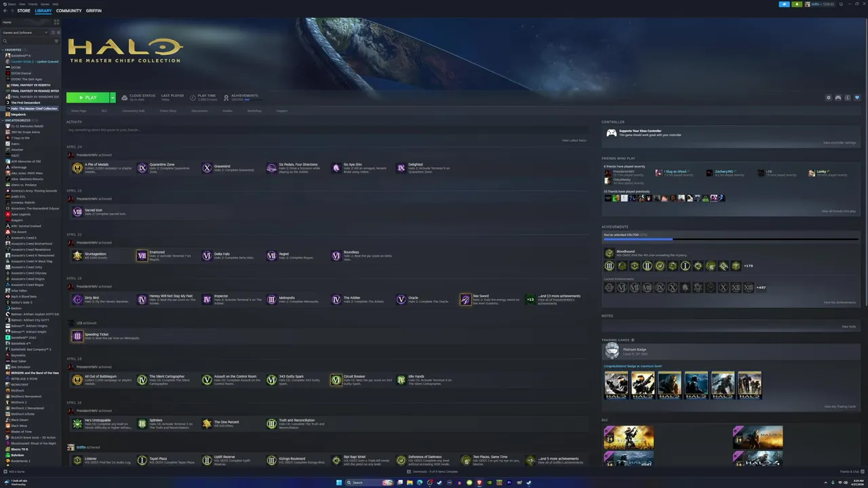The width and height of the screenshot is (868, 488).
Task: Click +497 locked achievements counter
Action: (x=761, y=287)
